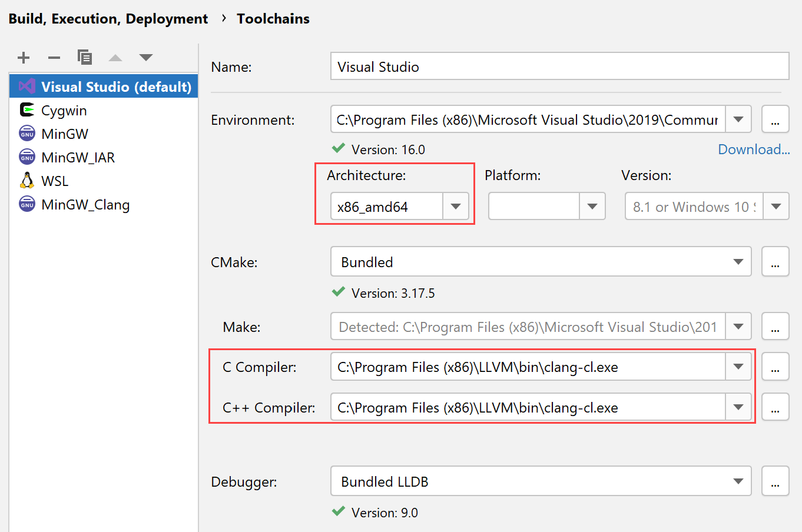Viewport: 802px width, 532px height.
Task: Open the Architecture dropdown
Action: click(455, 206)
